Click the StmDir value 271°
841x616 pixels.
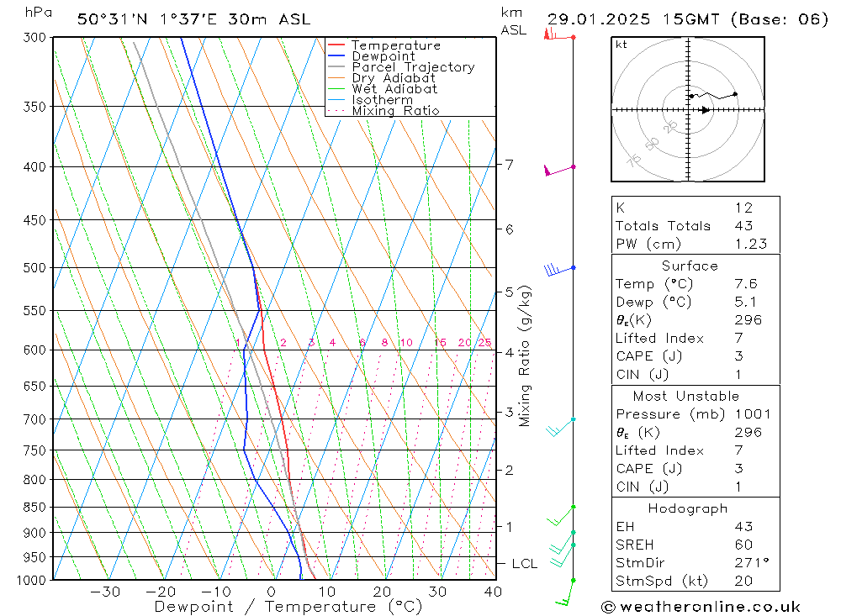click(x=752, y=562)
